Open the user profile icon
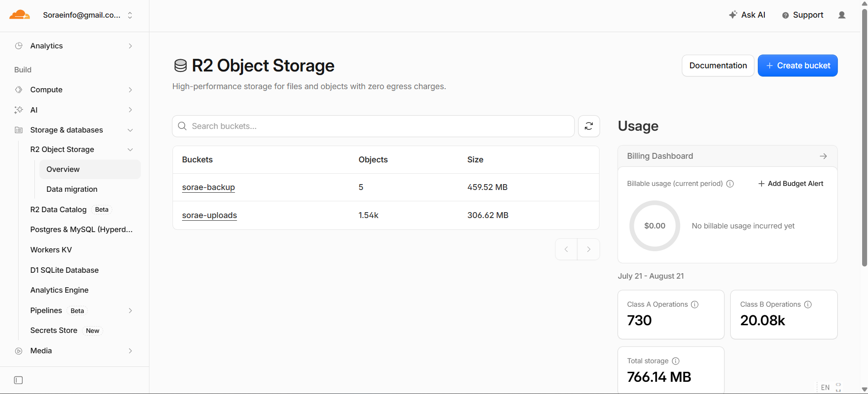The height and width of the screenshot is (394, 868). click(842, 15)
